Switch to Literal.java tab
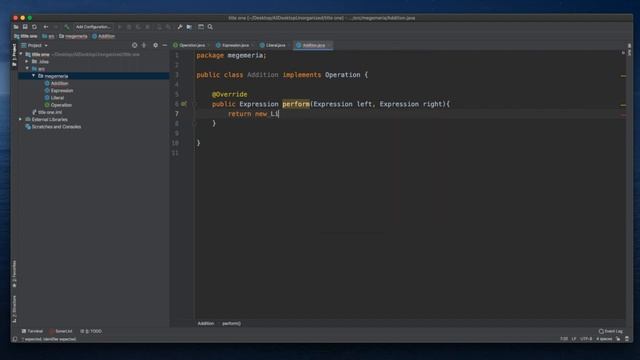This screenshot has height=360, width=640. tap(273, 45)
